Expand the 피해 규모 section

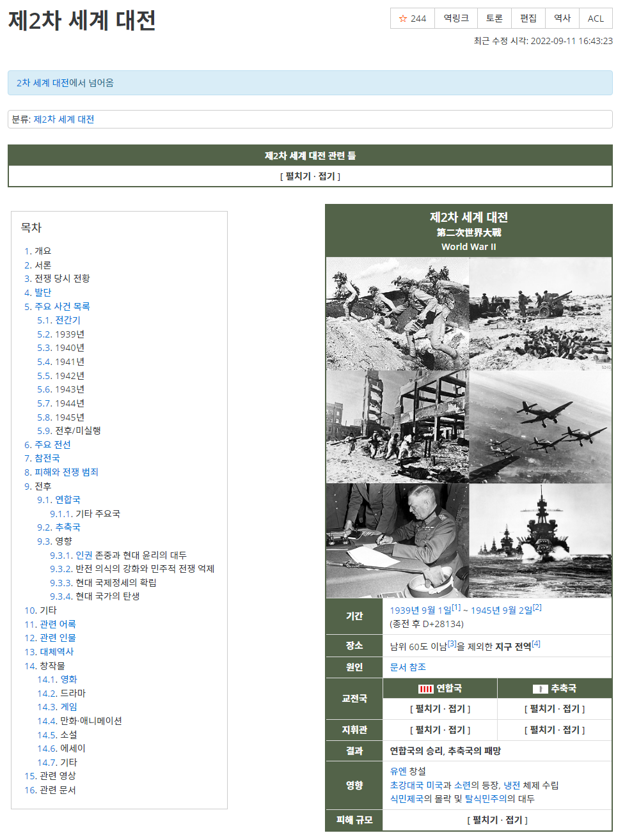[x=497, y=820]
